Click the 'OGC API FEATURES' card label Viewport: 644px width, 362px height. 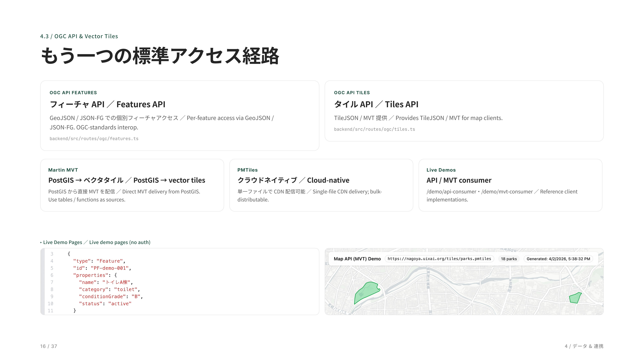click(73, 93)
